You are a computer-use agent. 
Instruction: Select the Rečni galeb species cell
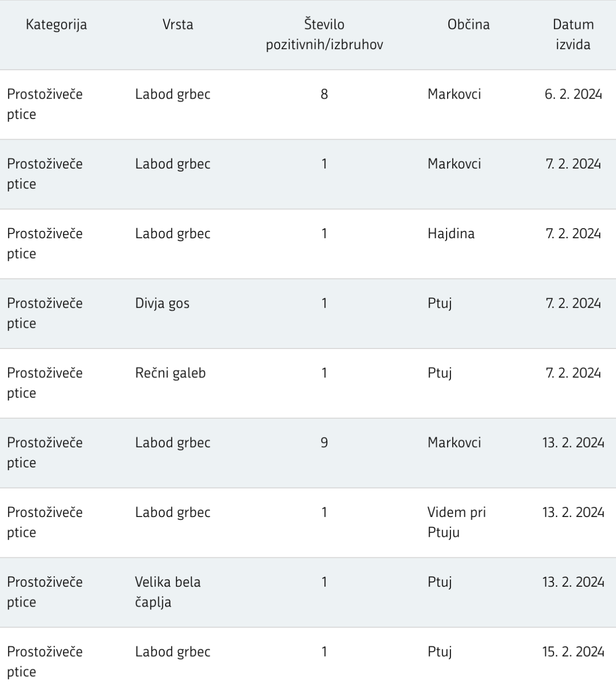click(170, 373)
